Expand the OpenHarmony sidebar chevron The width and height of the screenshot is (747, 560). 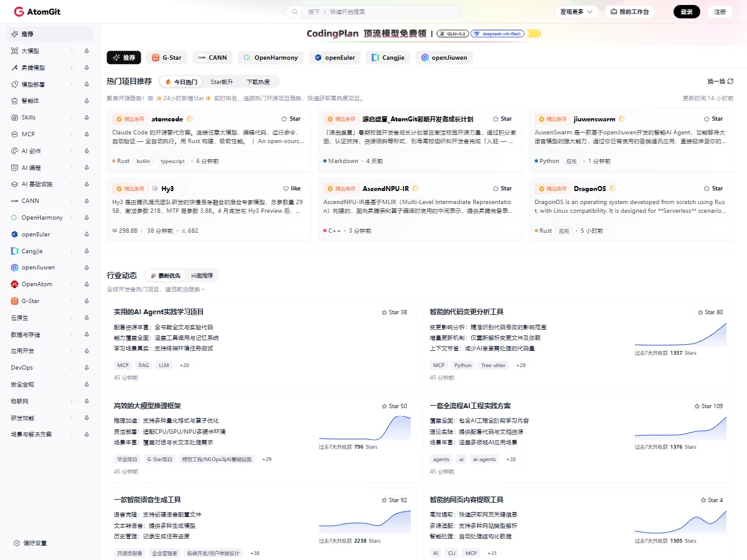[x=72, y=218]
